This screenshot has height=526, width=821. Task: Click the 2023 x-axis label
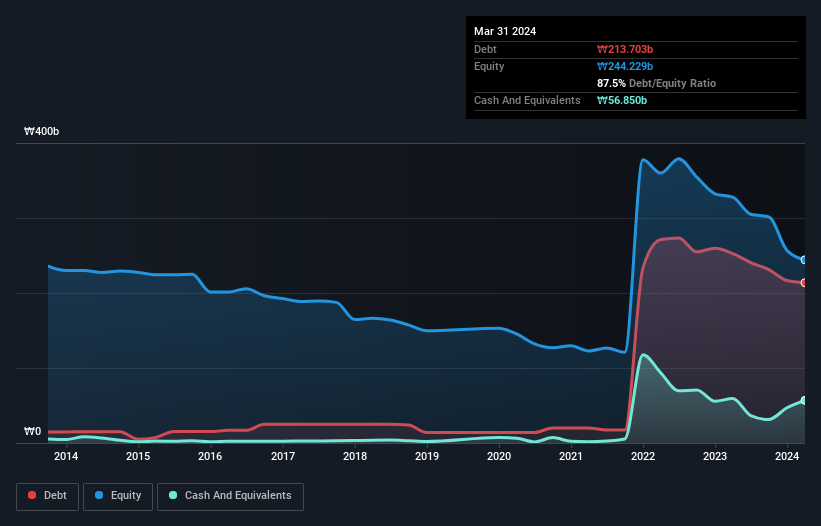click(715, 456)
